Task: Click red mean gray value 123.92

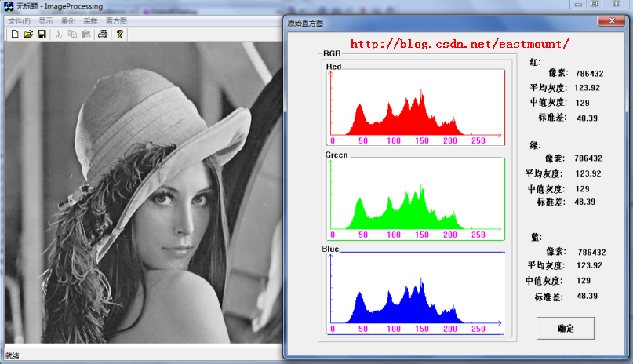Action: [x=587, y=88]
